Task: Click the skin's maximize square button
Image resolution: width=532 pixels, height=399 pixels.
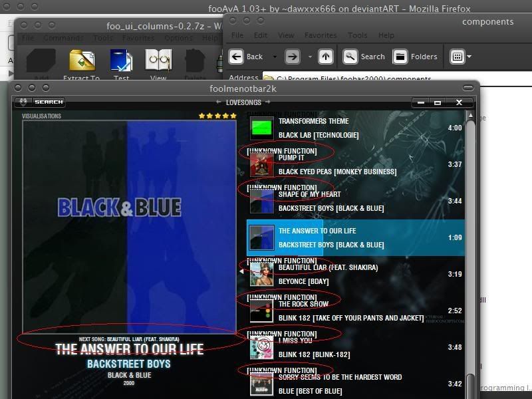Action: (x=438, y=102)
